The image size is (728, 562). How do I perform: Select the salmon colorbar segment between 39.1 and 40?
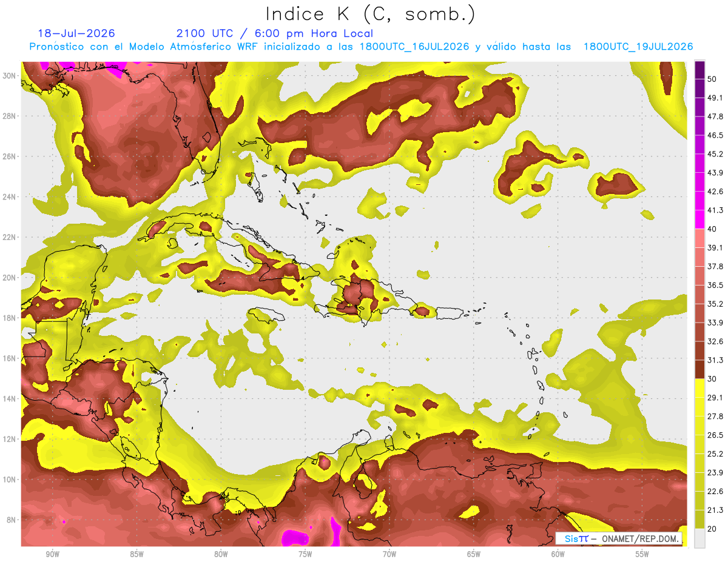699,238
